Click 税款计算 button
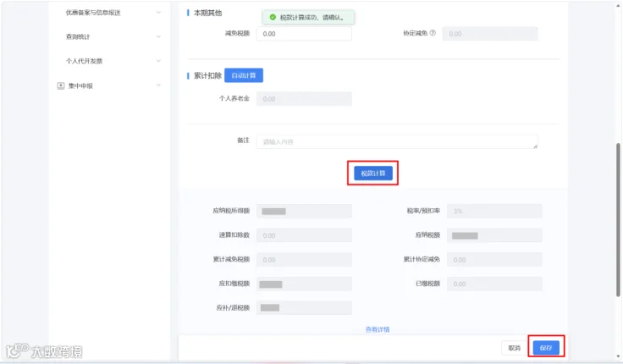 [373, 174]
